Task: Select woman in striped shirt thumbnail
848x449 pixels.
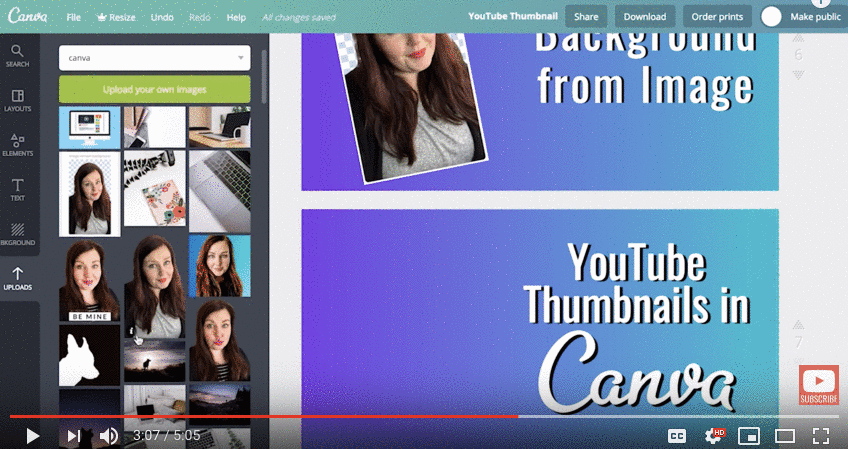Action: point(220,340)
